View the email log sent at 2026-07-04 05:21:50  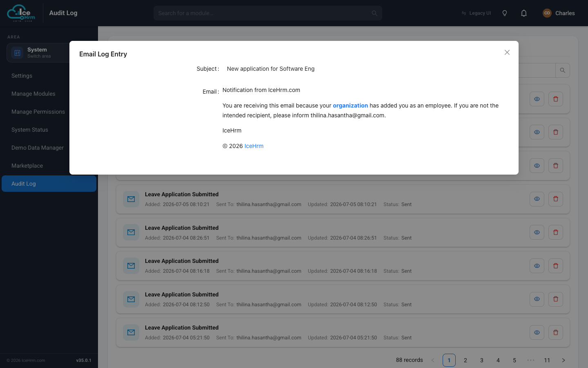(x=537, y=332)
